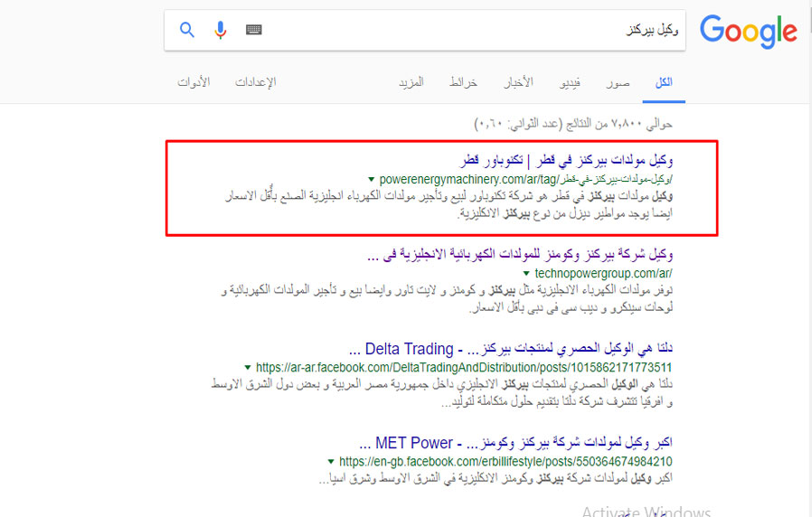The width and height of the screenshot is (812, 517).
Task: Click the powerenergymachinery.com green URL
Action: click(525, 180)
